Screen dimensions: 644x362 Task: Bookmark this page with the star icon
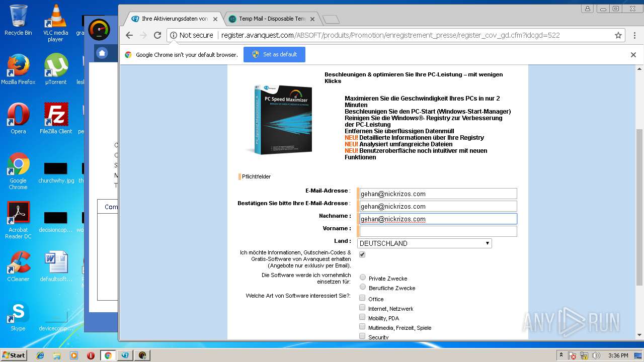(x=618, y=35)
